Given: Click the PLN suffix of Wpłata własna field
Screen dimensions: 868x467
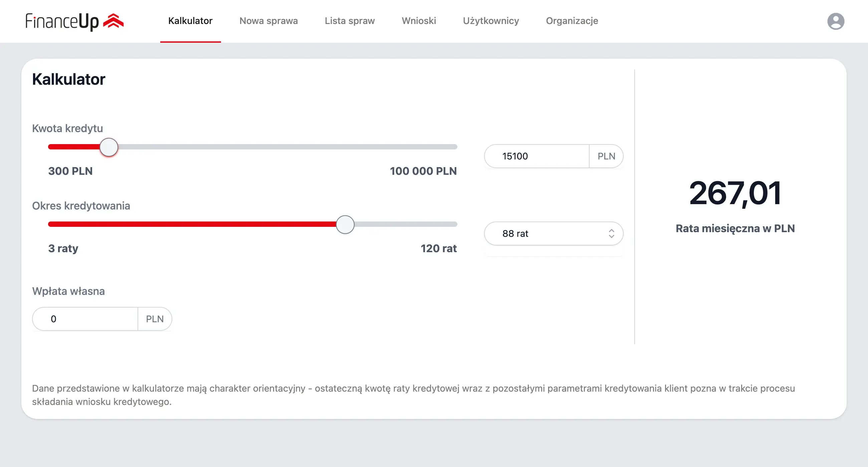Looking at the screenshot, I should 155,319.
